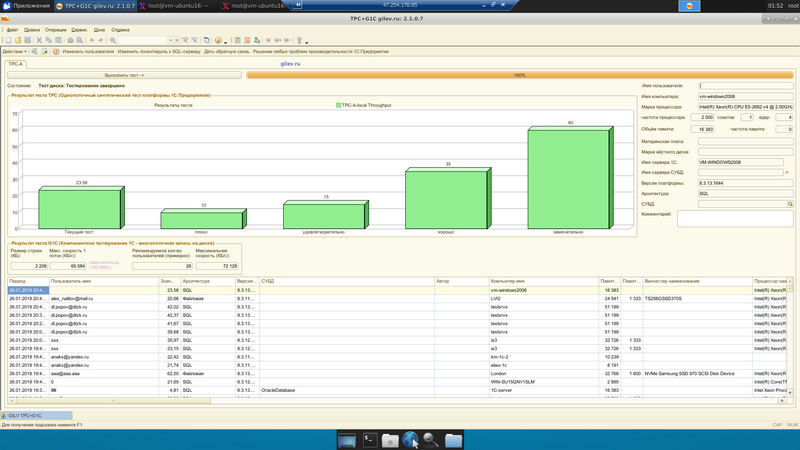Select row with OracleDatabase СУБД
The height and width of the screenshot is (450, 800).
[397, 390]
